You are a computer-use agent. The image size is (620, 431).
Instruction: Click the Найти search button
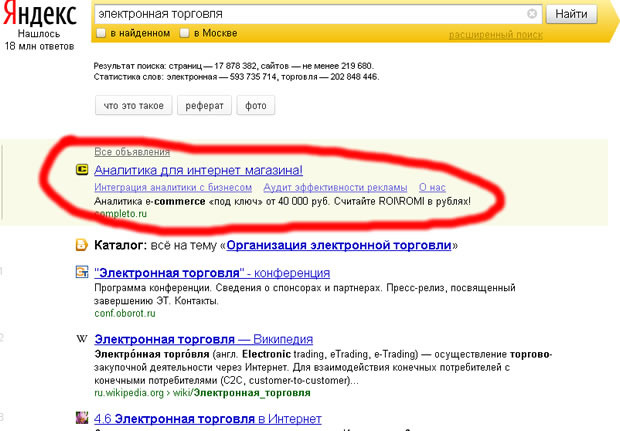(x=571, y=14)
